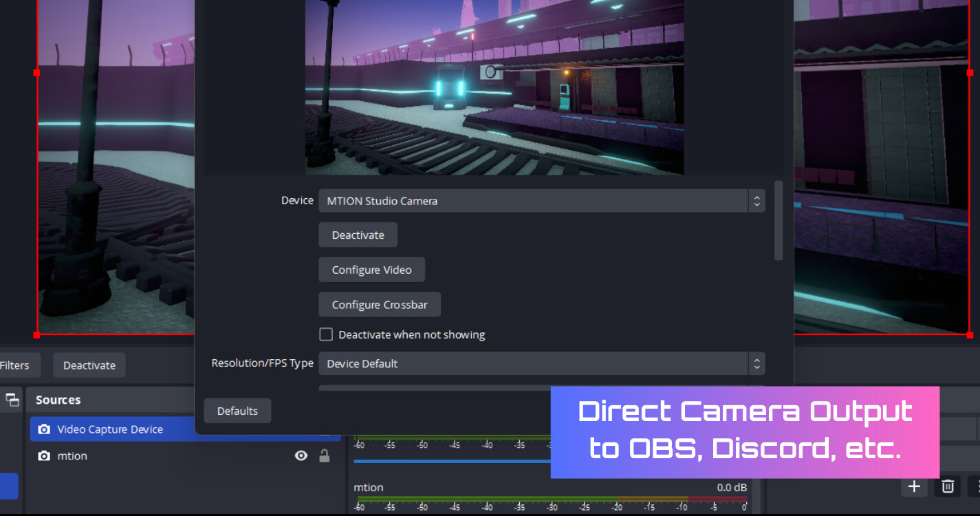Add a new source with the plus icon

pos(914,486)
